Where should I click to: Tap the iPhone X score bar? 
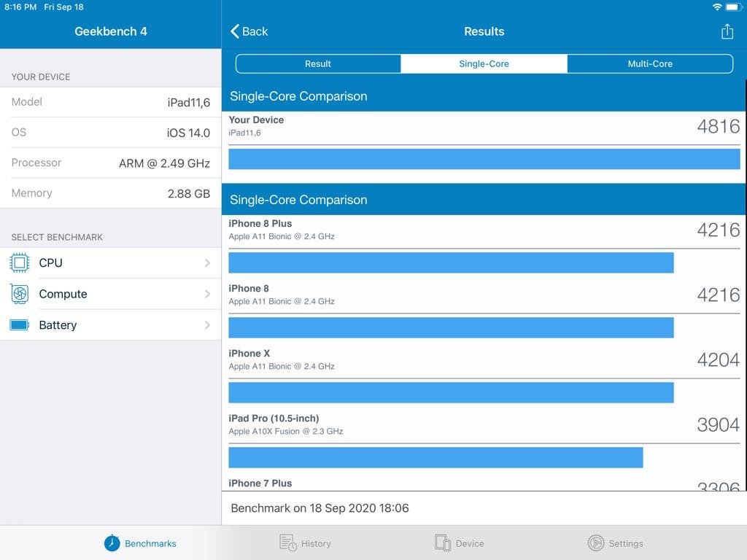tap(451, 392)
